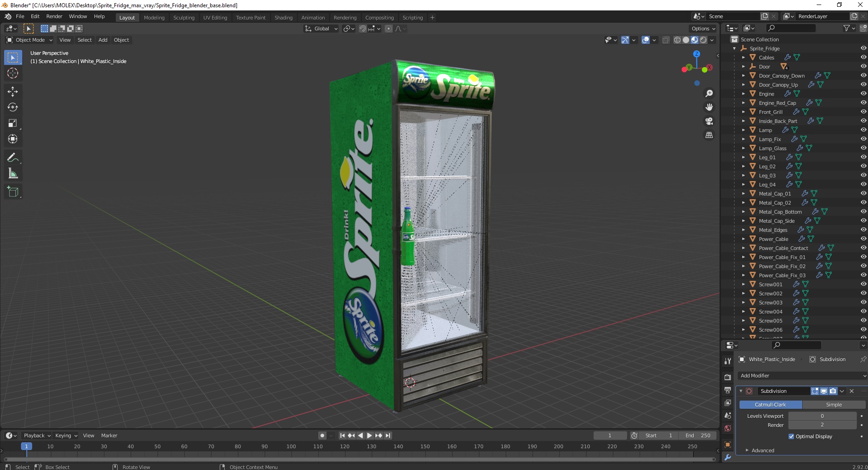Viewport: 868px width, 470px height.
Task: Switch to rendered viewport shading
Action: tap(703, 40)
